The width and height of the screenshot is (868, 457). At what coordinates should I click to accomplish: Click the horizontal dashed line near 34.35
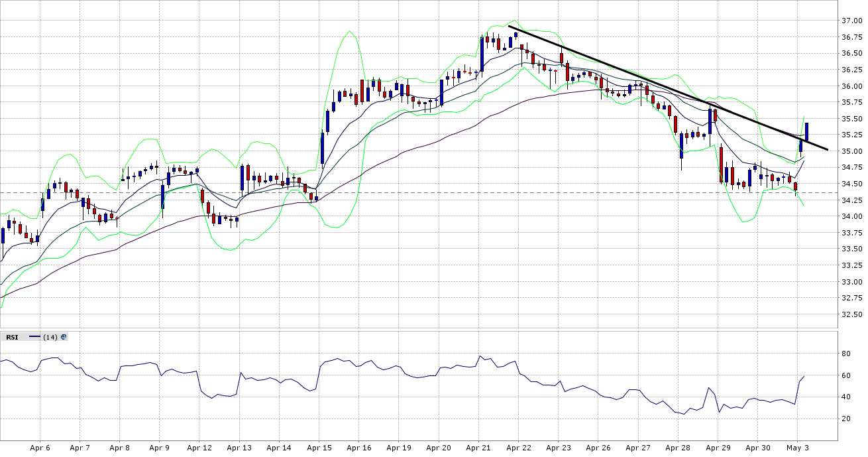(419, 192)
